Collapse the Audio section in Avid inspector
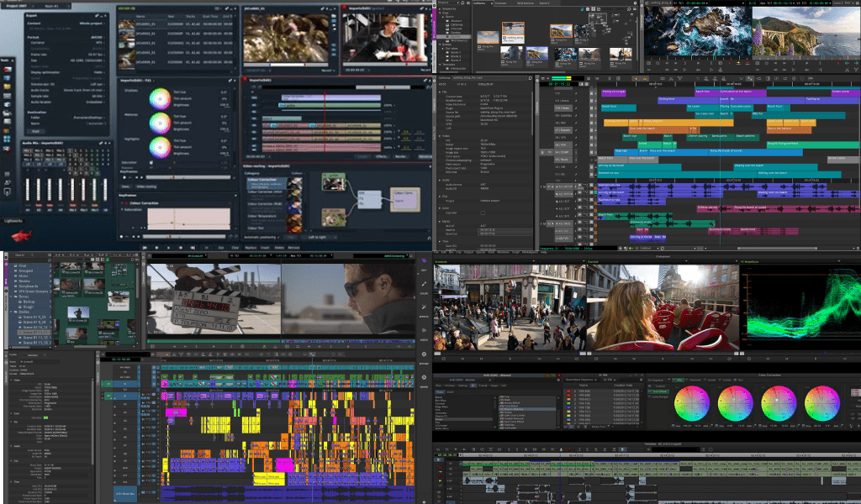This screenshot has width=861, height=504. click(x=11, y=446)
